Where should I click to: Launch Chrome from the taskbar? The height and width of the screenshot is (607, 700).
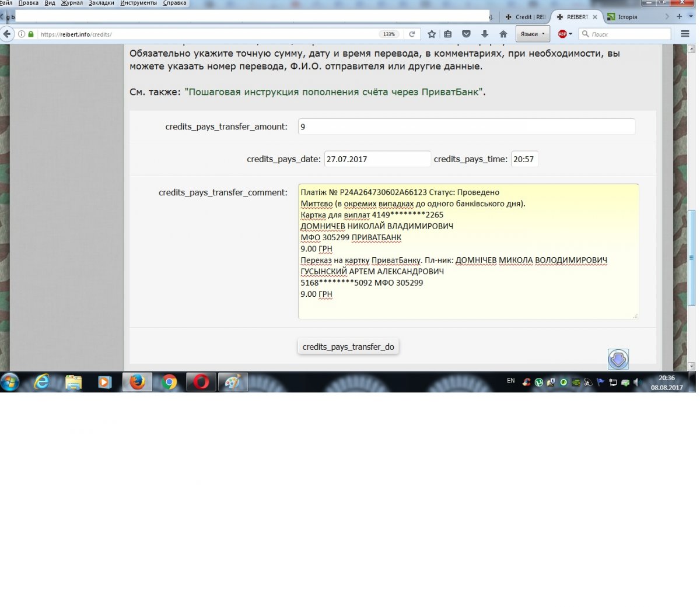(x=169, y=383)
